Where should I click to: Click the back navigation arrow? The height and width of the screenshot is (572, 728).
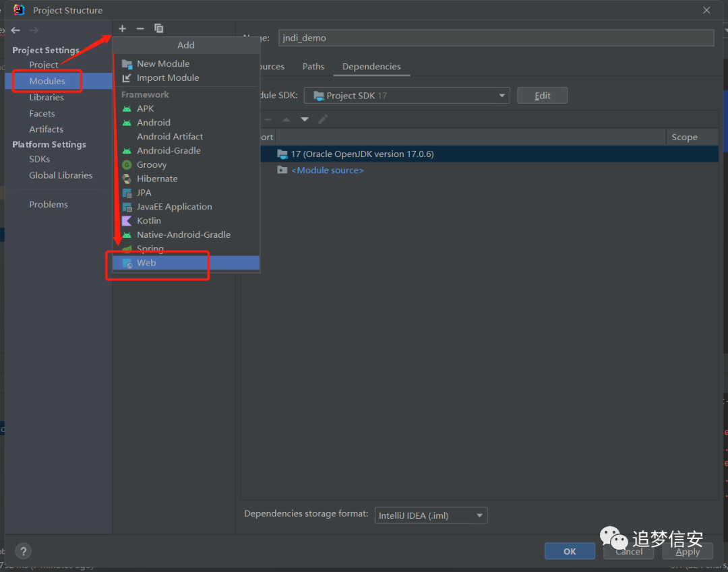click(16, 30)
